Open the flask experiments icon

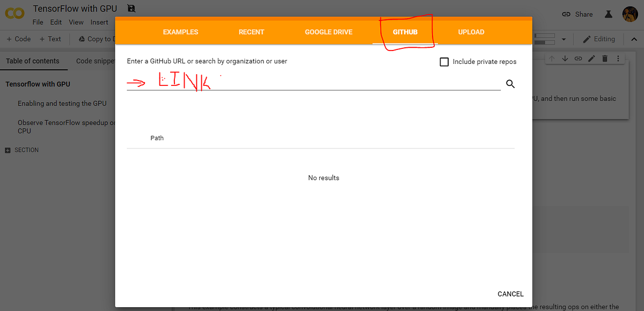[x=608, y=15]
